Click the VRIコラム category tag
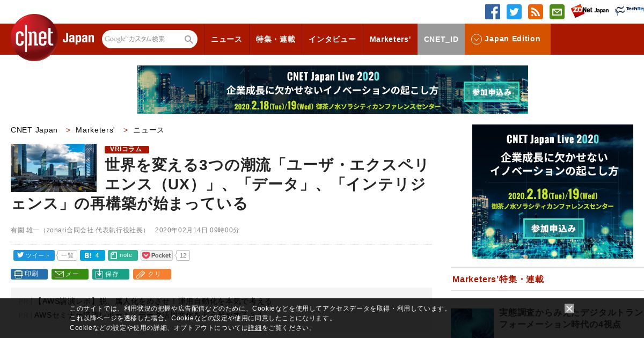 (x=127, y=150)
